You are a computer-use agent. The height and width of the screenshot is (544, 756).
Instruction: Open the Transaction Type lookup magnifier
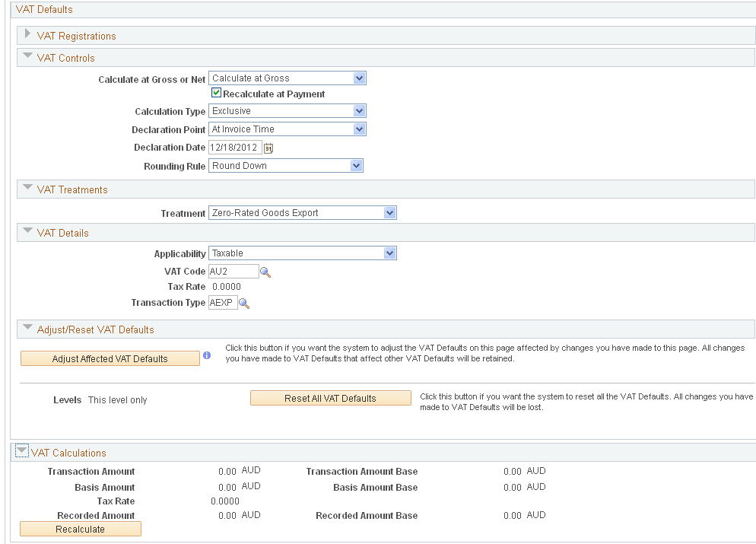coord(243,302)
